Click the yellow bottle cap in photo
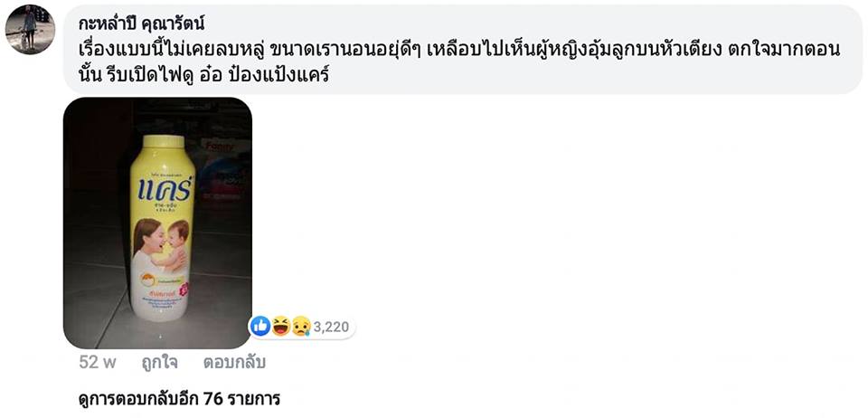Viewport: 868px width, 418px height. click(164, 142)
